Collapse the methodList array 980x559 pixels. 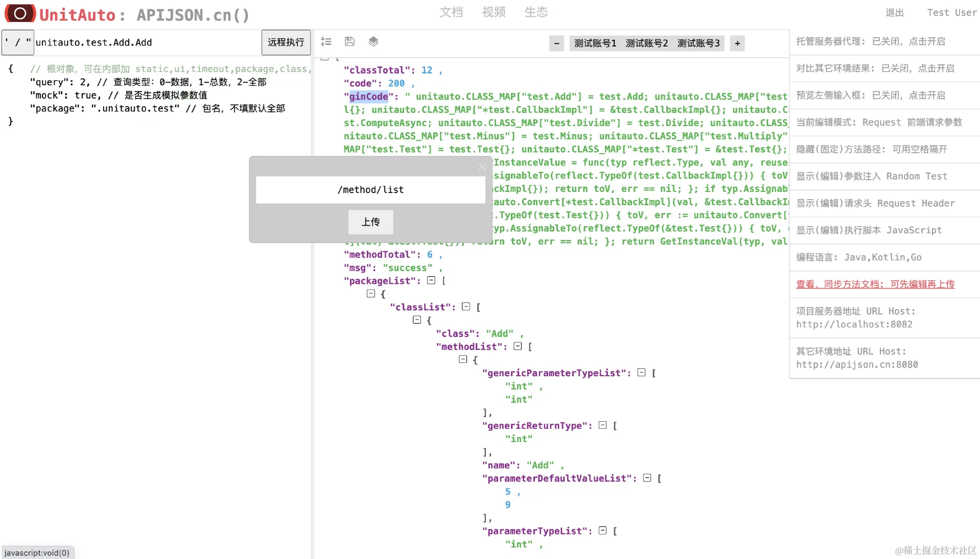(518, 346)
